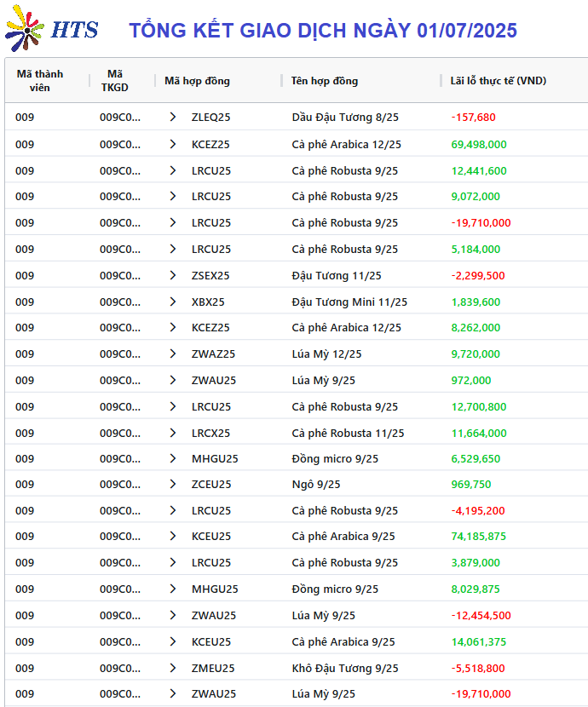The height and width of the screenshot is (707, 588).
Task: Click the profit value 69,498,000
Action: [479, 144]
